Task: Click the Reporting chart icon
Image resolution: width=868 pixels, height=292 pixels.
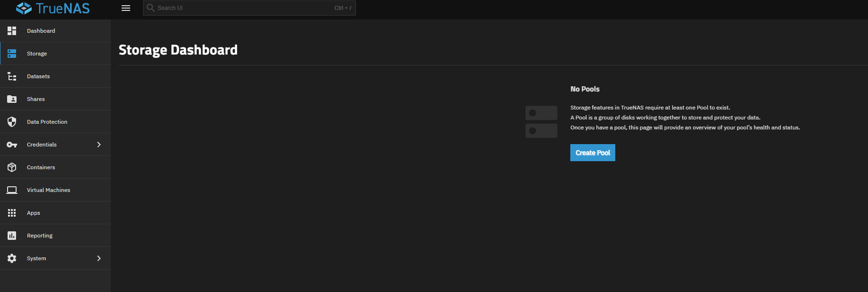Action: (x=12, y=236)
